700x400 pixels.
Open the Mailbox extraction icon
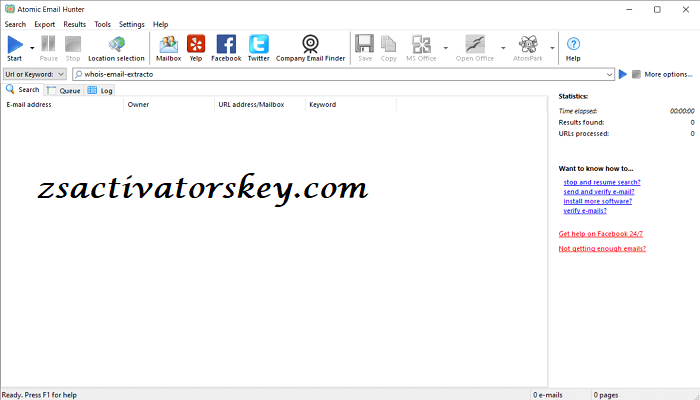pyautogui.click(x=168, y=44)
